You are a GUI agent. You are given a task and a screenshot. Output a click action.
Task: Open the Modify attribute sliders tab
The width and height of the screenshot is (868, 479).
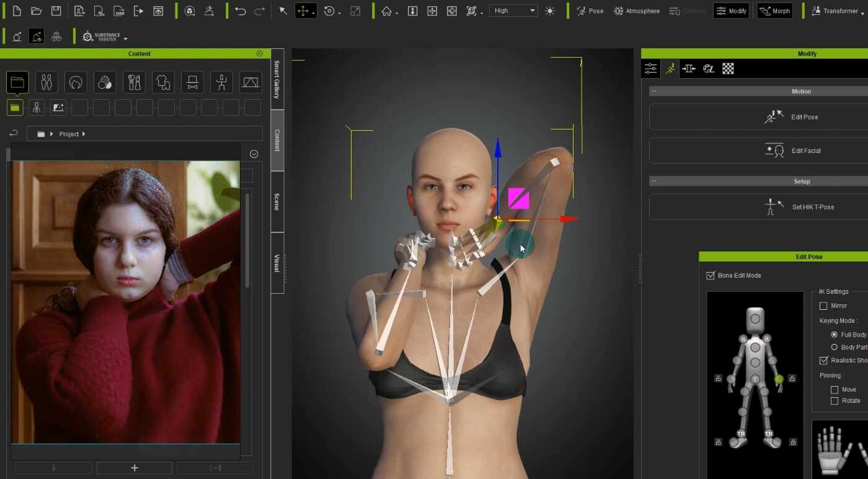pos(650,69)
